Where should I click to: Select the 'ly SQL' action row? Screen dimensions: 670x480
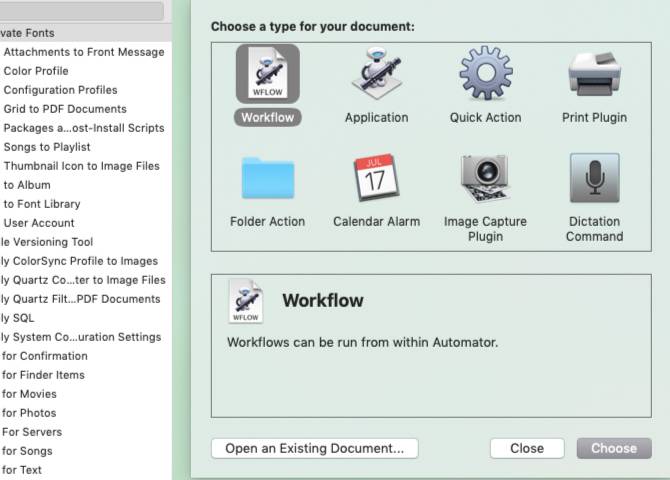pyautogui.click(x=85, y=318)
